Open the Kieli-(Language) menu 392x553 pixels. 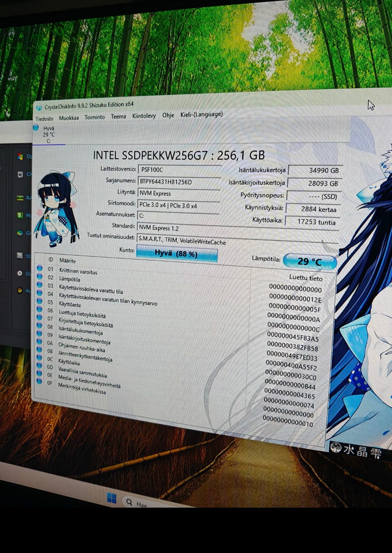[x=202, y=114]
